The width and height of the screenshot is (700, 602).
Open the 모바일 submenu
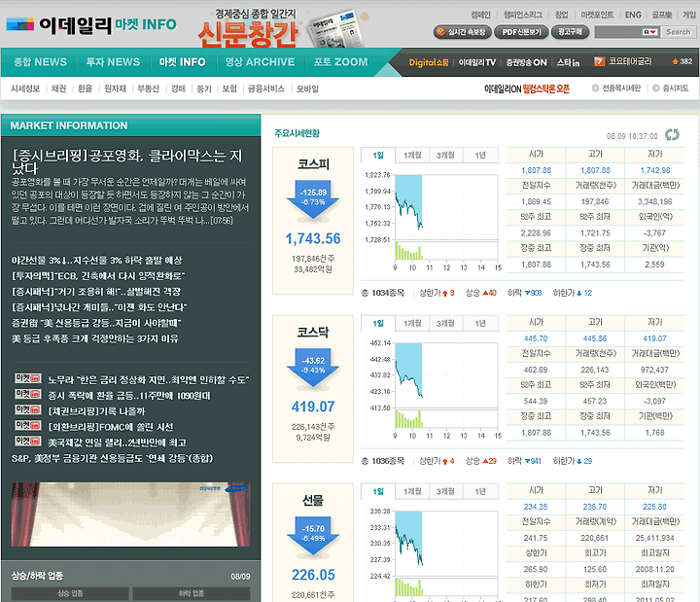click(307, 89)
